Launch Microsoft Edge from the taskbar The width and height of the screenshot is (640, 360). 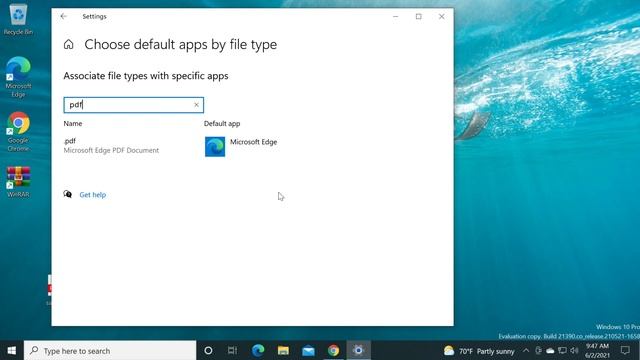pos(258,351)
